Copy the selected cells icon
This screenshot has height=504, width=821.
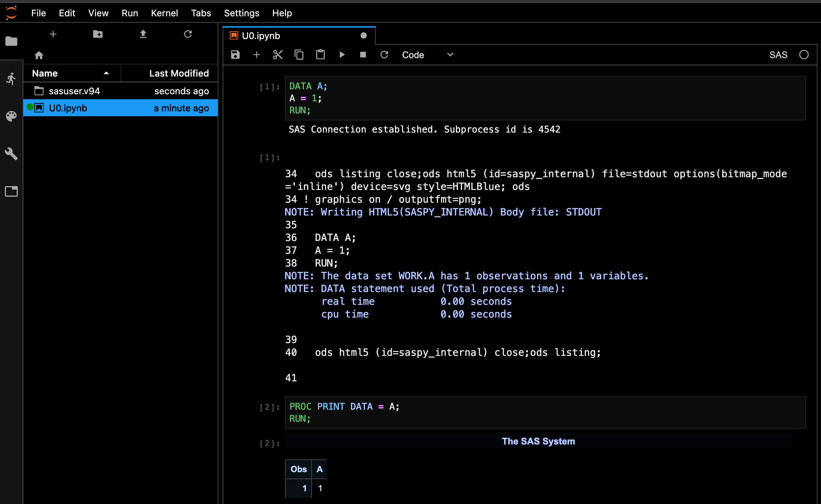pyautogui.click(x=299, y=55)
